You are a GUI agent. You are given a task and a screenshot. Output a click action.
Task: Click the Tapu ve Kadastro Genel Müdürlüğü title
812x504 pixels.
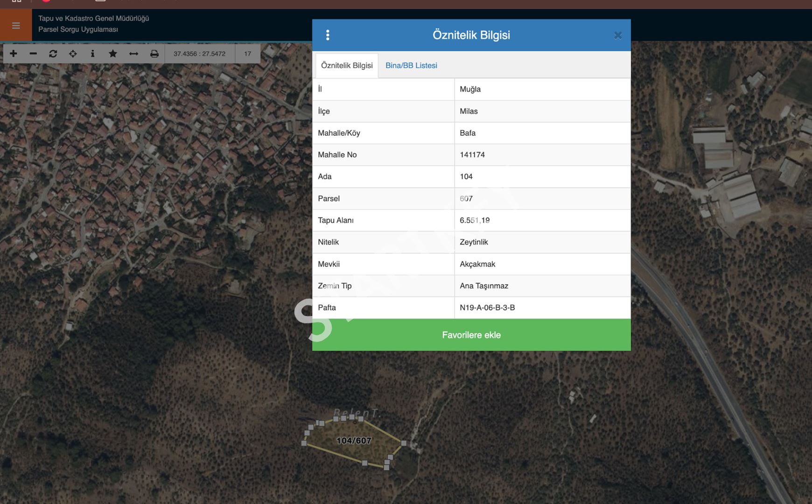[x=93, y=18]
